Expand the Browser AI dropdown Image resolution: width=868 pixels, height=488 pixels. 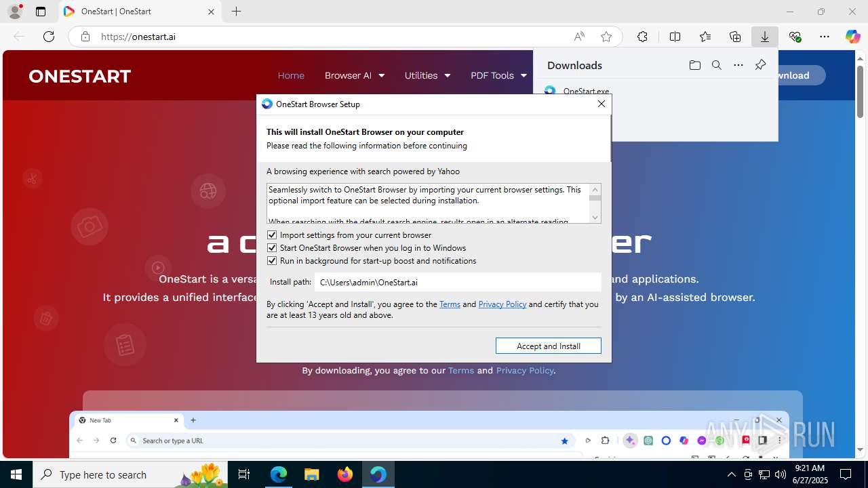click(355, 75)
